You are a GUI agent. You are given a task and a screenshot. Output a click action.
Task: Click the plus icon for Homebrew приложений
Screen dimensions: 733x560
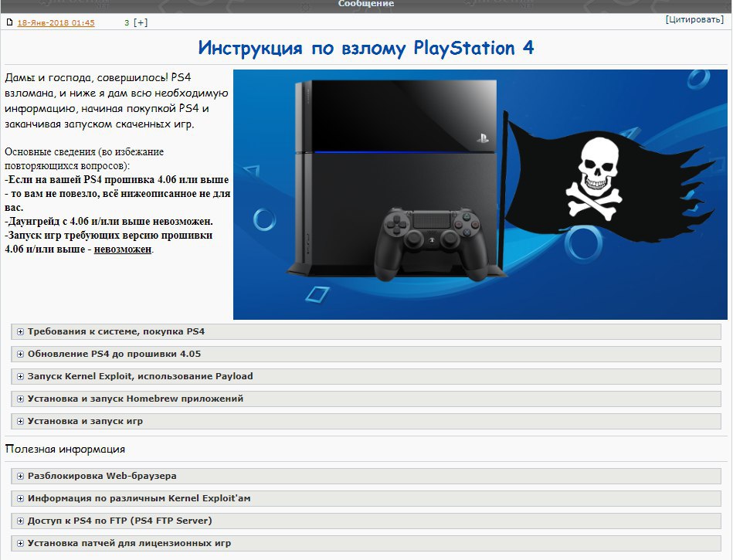point(20,399)
